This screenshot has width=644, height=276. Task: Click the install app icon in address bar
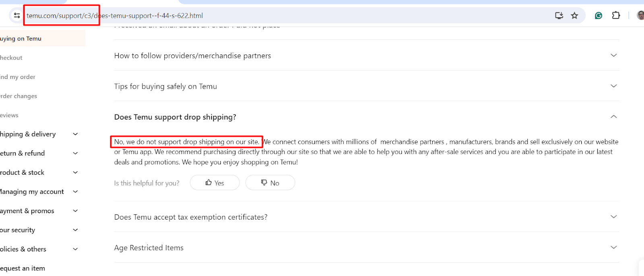[559, 16]
